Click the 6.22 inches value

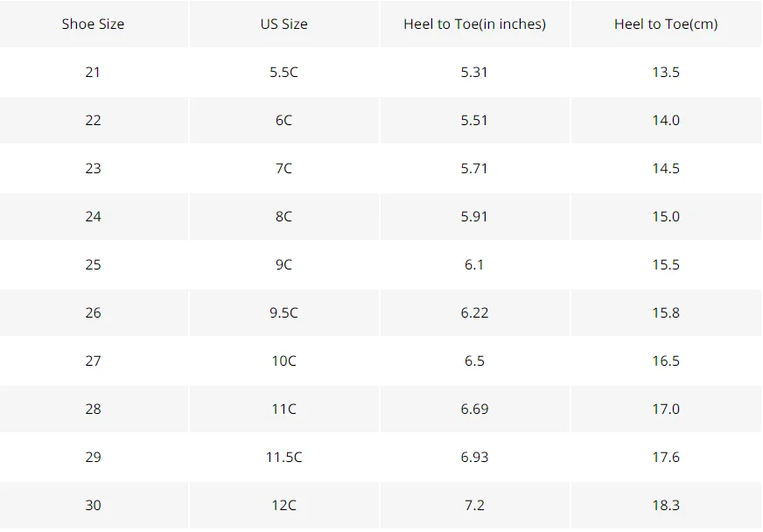474,312
